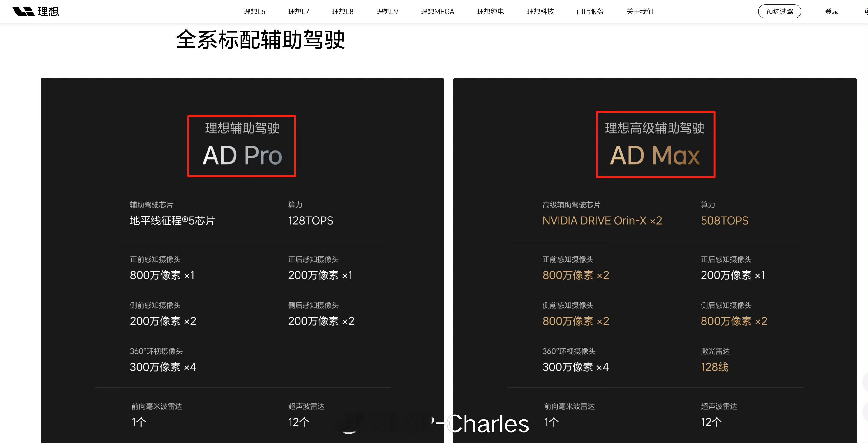Click AD Max 超声波雷达 12个 value
Image resolution: width=868 pixels, height=443 pixels.
711,422
